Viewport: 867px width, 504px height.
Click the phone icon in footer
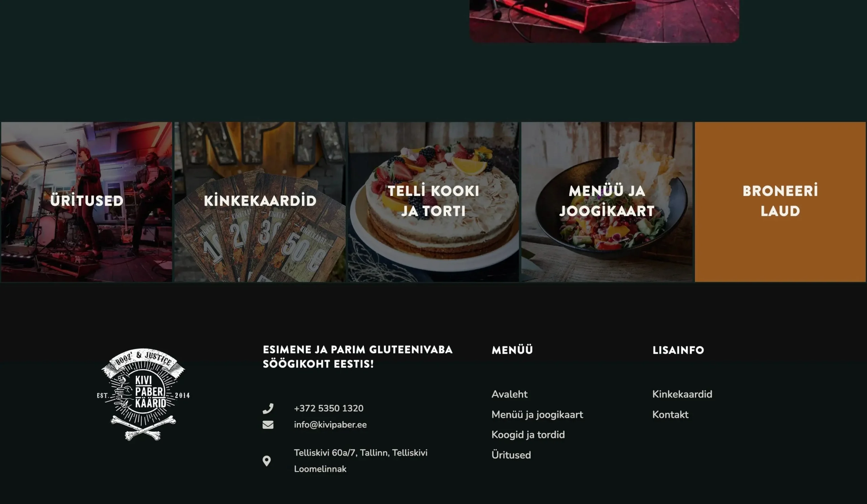(268, 409)
